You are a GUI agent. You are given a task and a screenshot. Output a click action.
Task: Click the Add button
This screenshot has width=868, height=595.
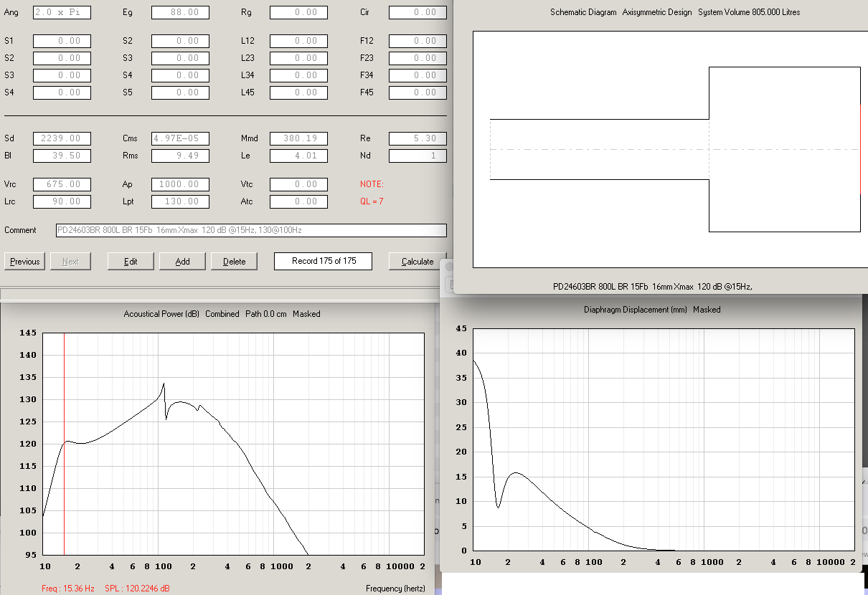[182, 261]
